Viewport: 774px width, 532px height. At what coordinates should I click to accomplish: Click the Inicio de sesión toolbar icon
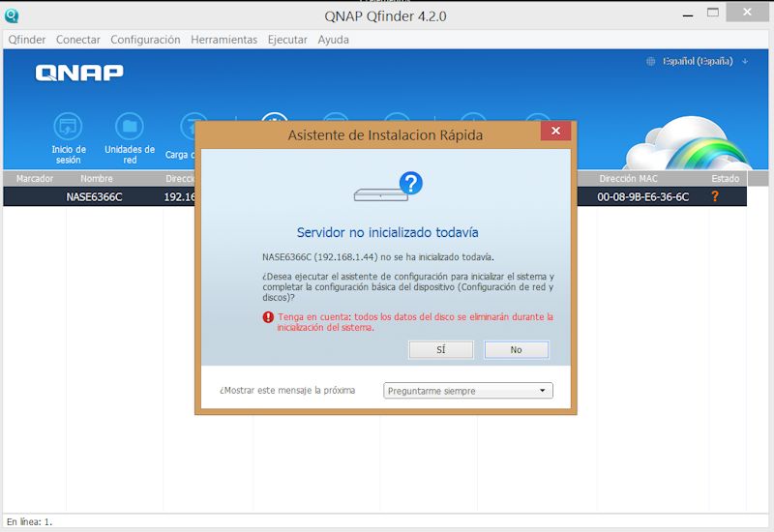click(x=68, y=127)
